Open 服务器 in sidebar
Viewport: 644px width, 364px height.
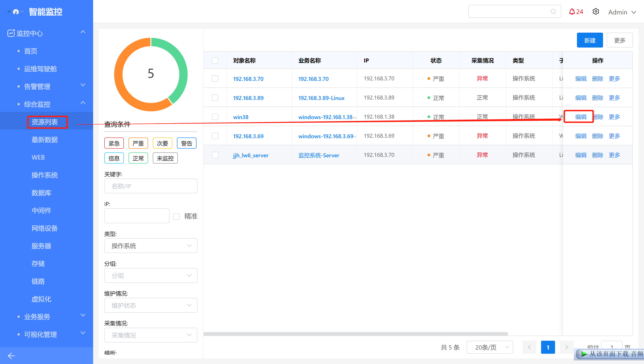tap(41, 246)
